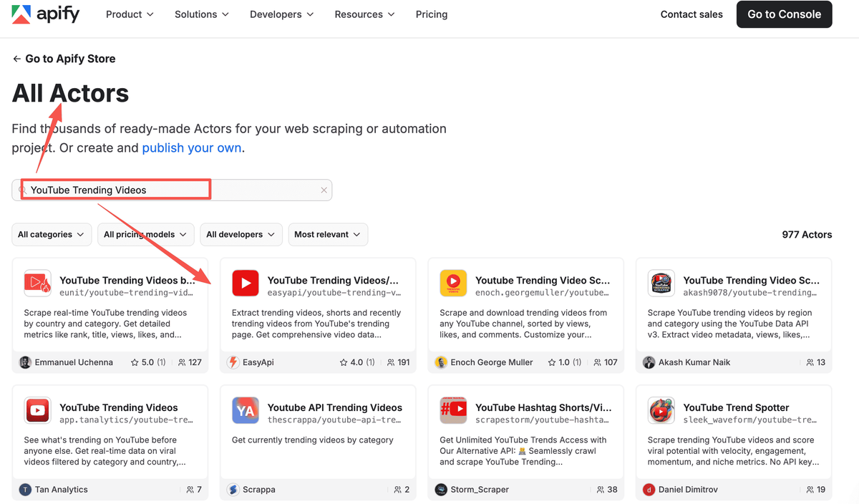
Task: Click the Storm_Scraper avatar
Action: click(x=441, y=490)
